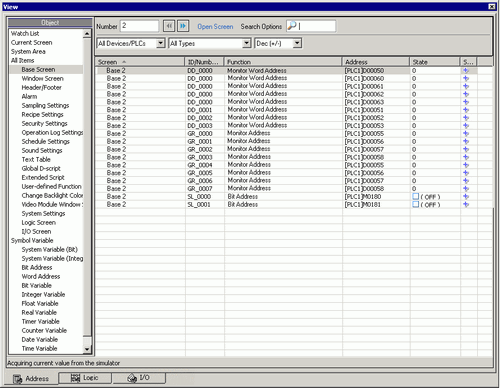The width and height of the screenshot is (500, 388).
Task: Select Symbol Variable in Object list
Action: point(32,240)
